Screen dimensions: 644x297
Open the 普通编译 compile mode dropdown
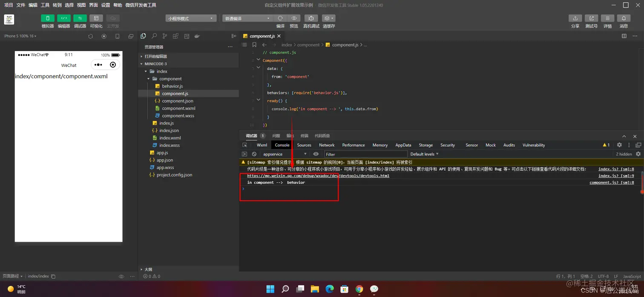[x=247, y=18]
